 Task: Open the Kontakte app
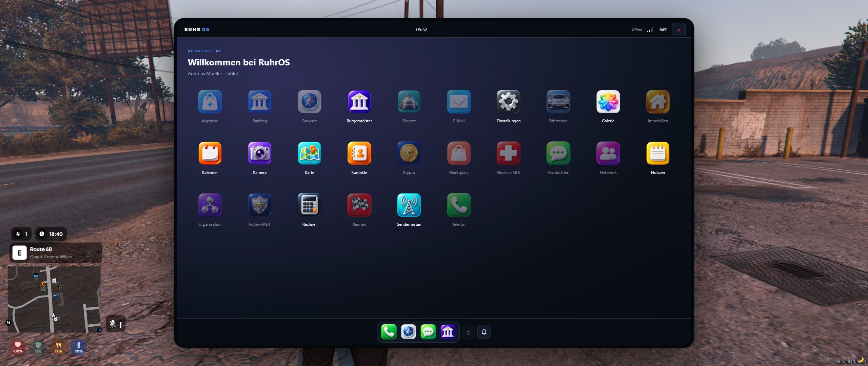point(359,153)
